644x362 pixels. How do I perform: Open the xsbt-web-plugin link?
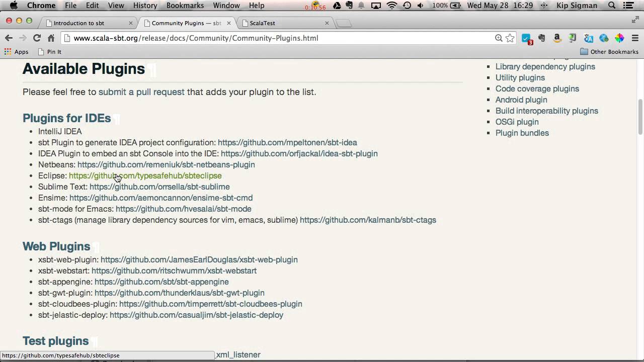pos(199,260)
